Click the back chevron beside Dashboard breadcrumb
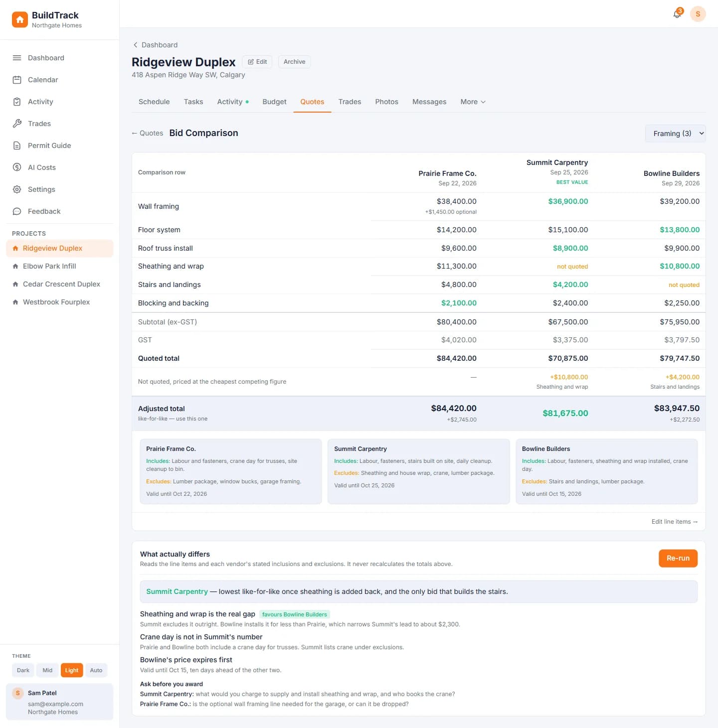The width and height of the screenshot is (718, 728). point(135,45)
